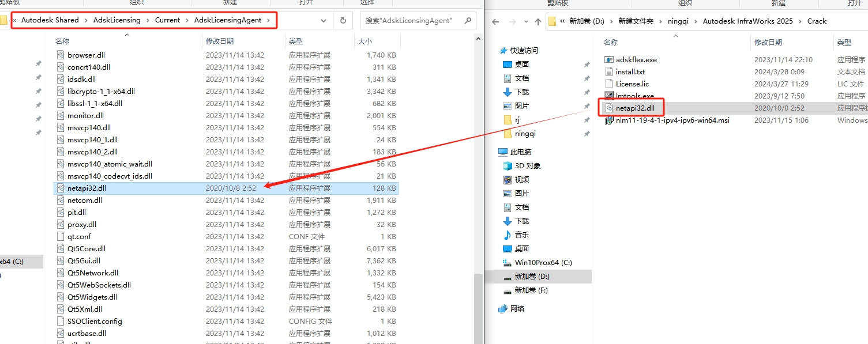Select netcom.dll file row
Image resolution: width=868 pixels, height=344 pixels.
point(226,200)
